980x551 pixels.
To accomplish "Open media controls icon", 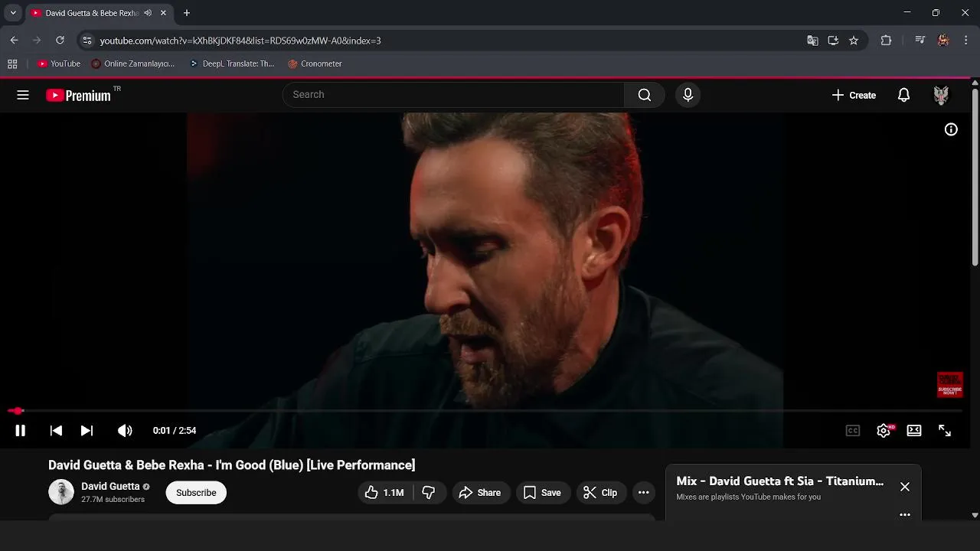I will click(x=920, y=41).
